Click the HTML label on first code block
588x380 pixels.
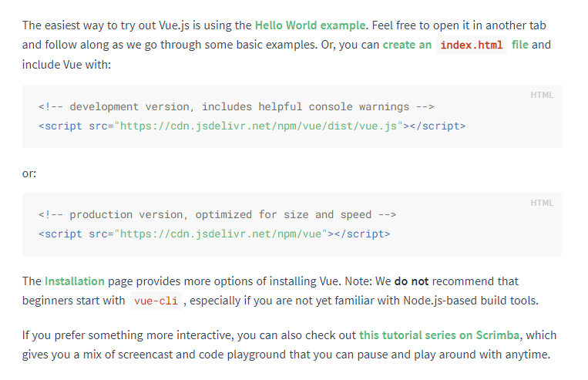click(x=542, y=95)
